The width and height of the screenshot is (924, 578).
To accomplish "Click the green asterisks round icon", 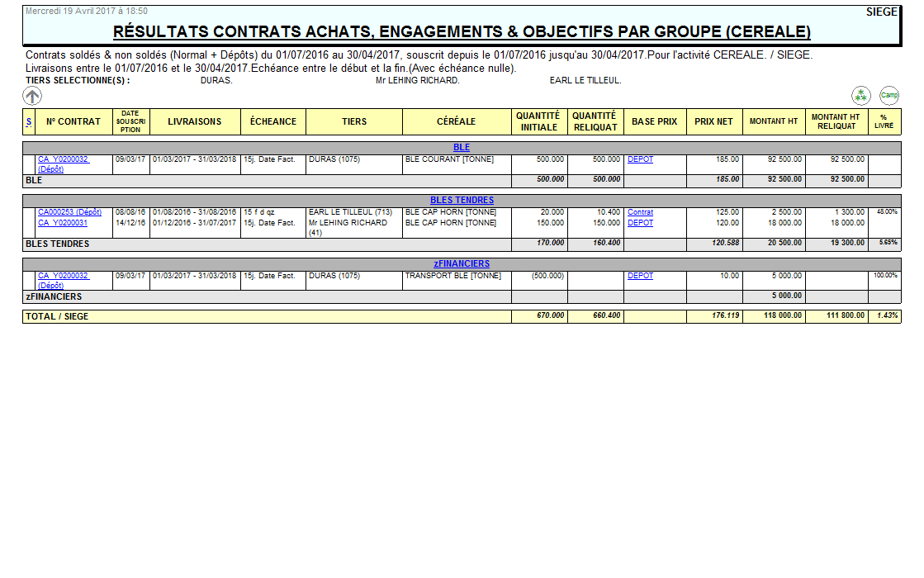I will (x=861, y=96).
